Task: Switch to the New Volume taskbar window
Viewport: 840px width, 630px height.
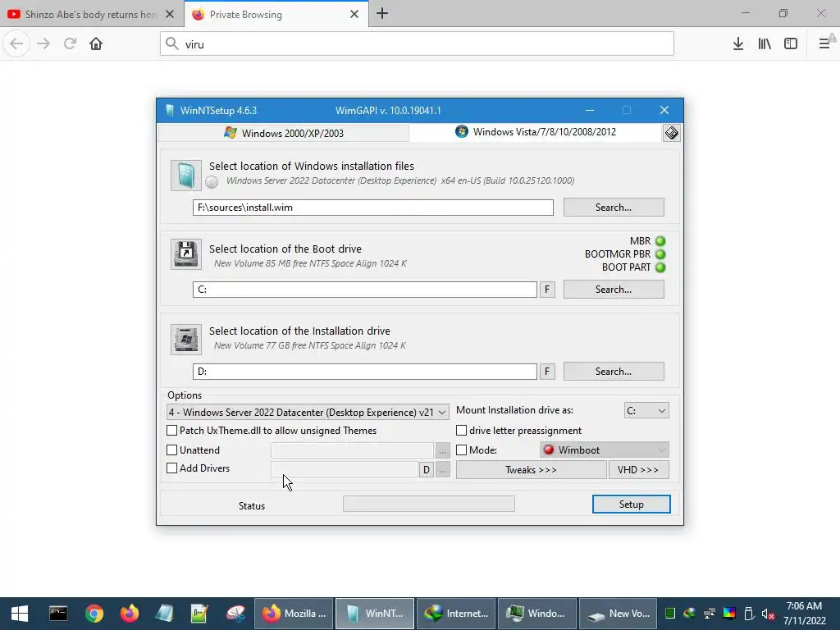Action: 619,614
